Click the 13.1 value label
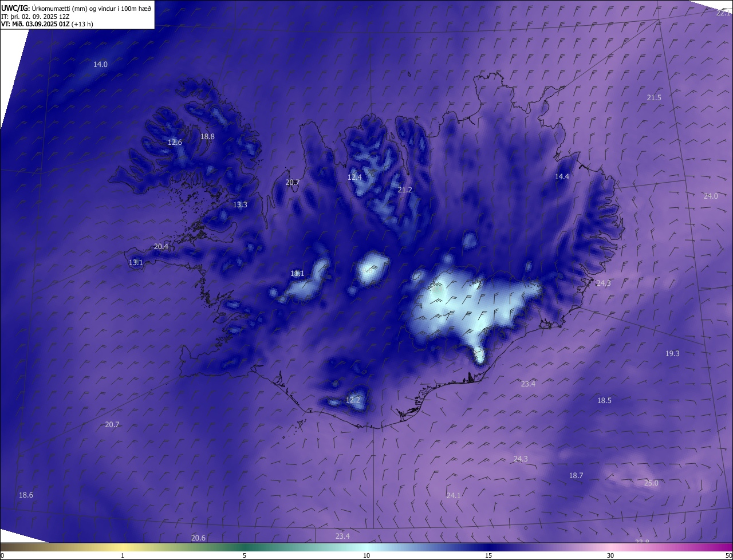The width and height of the screenshot is (733, 560). point(136,263)
